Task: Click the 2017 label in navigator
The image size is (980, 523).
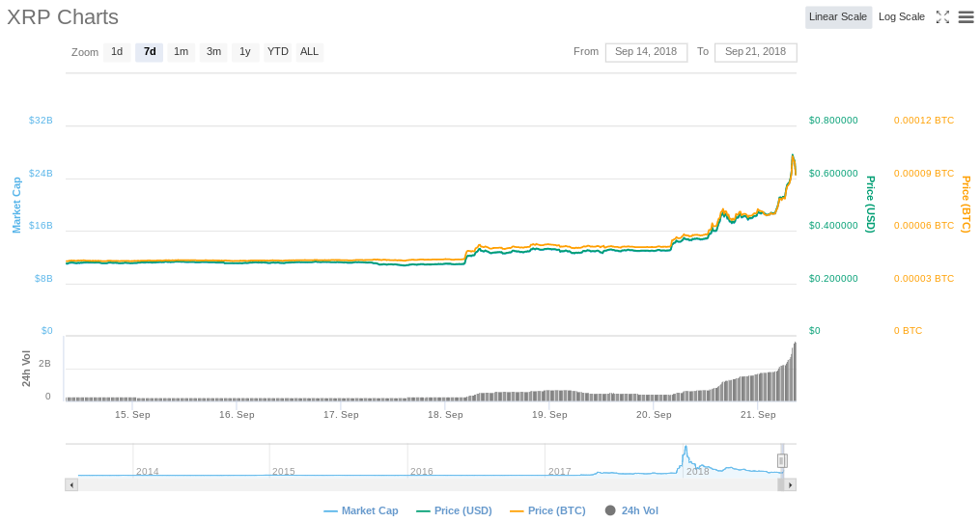Action: pyautogui.click(x=560, y=471)
